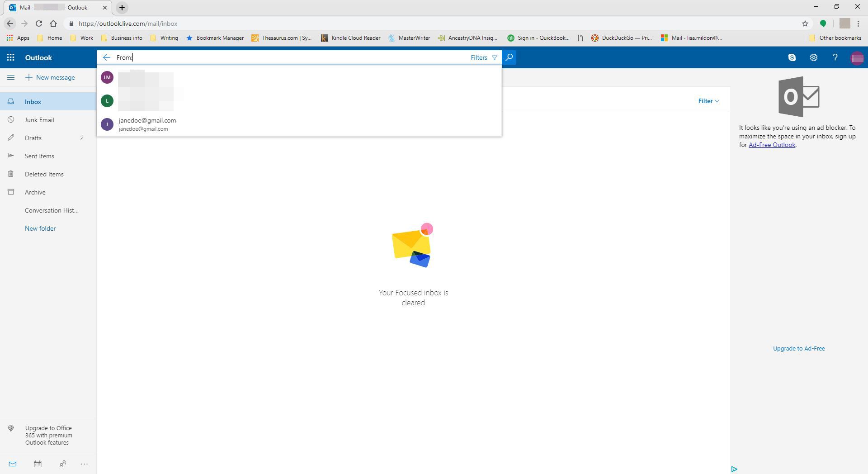Reload the page
Screen dimensions: 868x474
[x=39, y=24]
